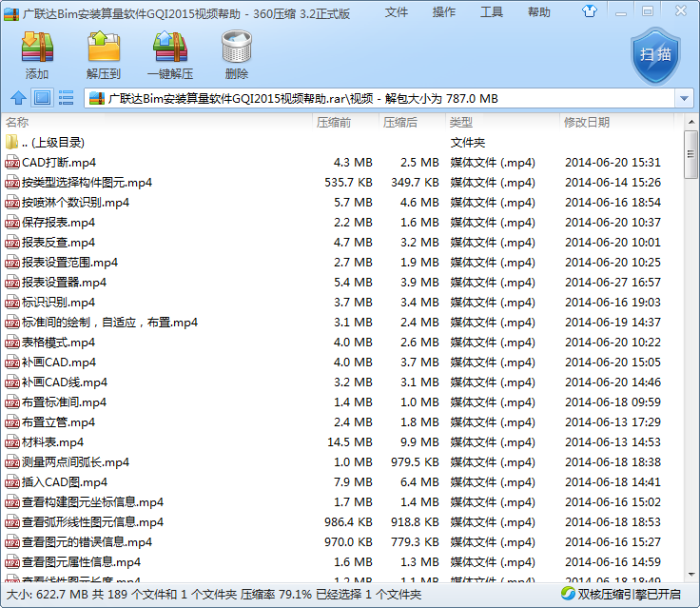The width and height of the screenshot is (700, 608).
Task: Click date 2014-06-27 16:57
Action: [x=612, y=283]
